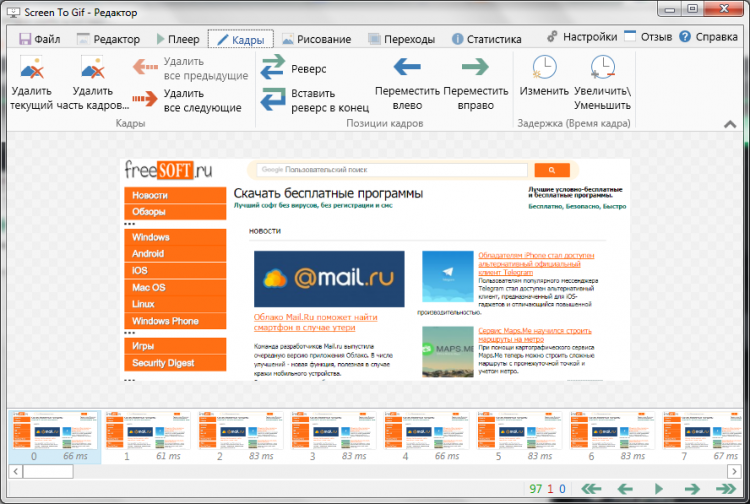
Task: Click the frame list scrollbar thumb
Action: pyautogui.click(x=48, y=472)
